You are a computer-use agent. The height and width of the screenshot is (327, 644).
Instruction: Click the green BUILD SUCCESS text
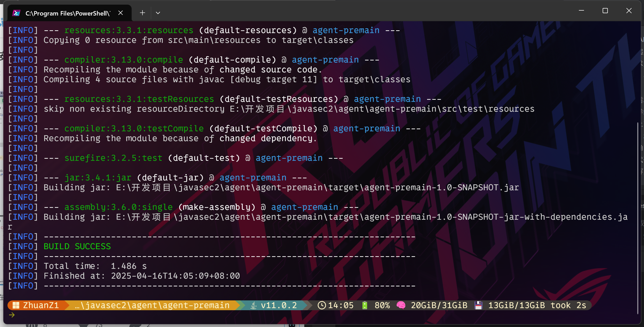[x=77, y=246]
